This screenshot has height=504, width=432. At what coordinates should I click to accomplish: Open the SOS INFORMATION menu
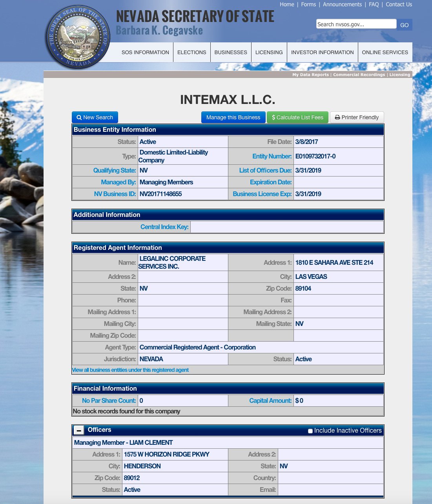tap(145, 52)
